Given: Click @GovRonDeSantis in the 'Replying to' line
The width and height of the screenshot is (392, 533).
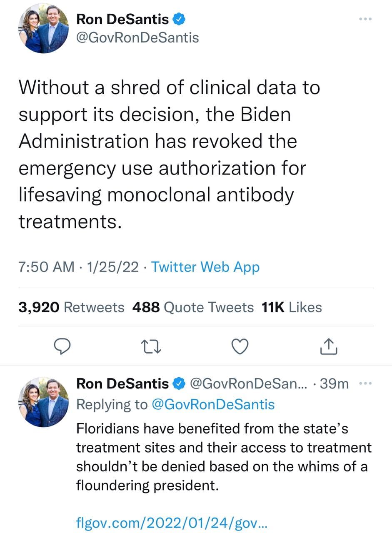Looking at the screenshot, I should [x=213, y=404].
